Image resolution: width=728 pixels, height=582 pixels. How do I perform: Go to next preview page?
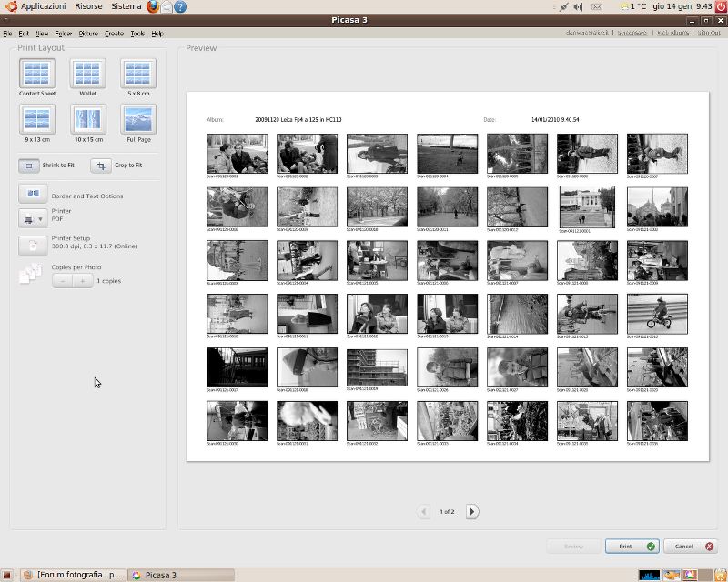click(x=472, y=512)
